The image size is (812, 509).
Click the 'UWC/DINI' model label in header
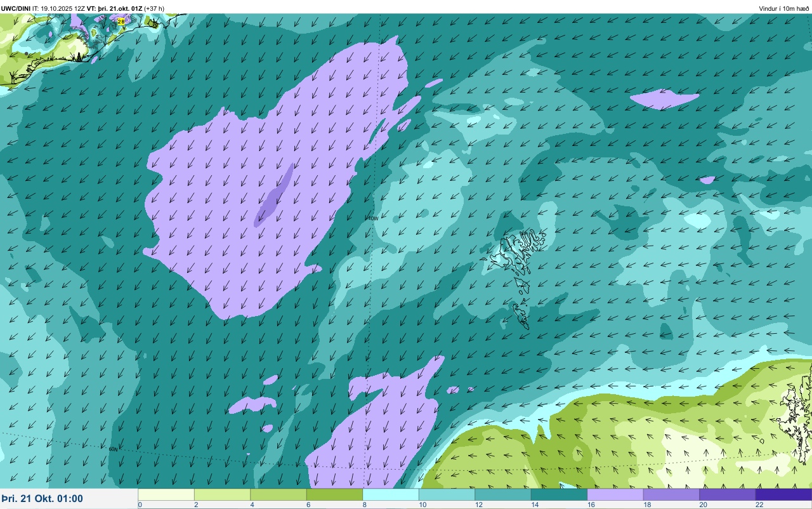pyautogui.click(x=16, y=8)
